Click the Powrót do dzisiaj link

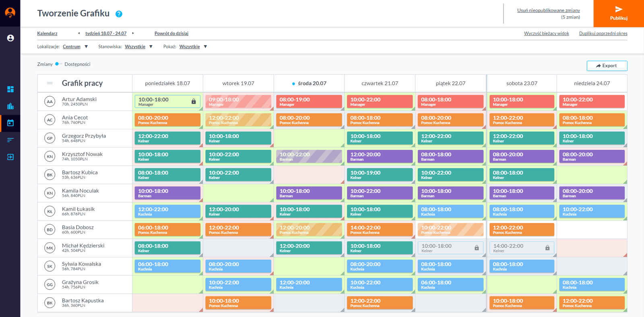tap(171, 33)
